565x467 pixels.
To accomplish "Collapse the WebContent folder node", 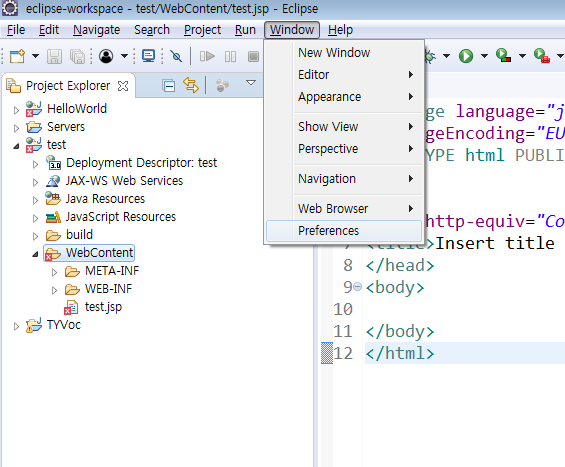I will pos(35,254).
